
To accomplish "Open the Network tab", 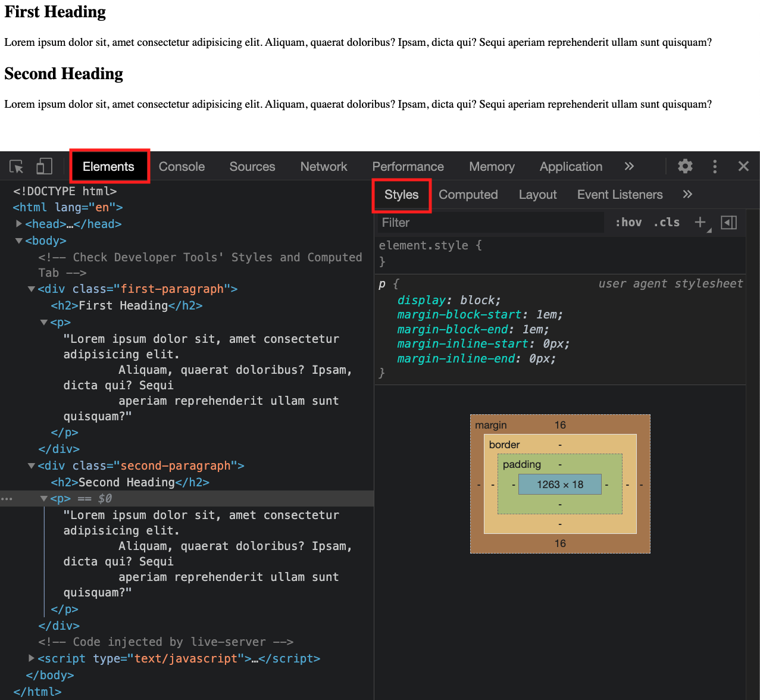I will [x=324, y=167].
